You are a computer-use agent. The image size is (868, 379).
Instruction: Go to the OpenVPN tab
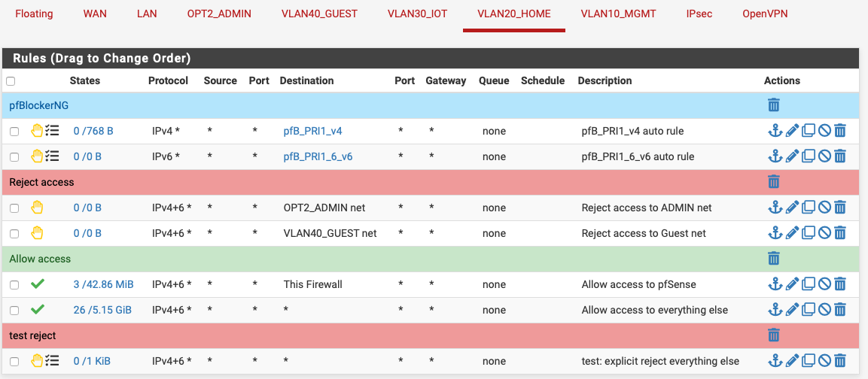765,14
